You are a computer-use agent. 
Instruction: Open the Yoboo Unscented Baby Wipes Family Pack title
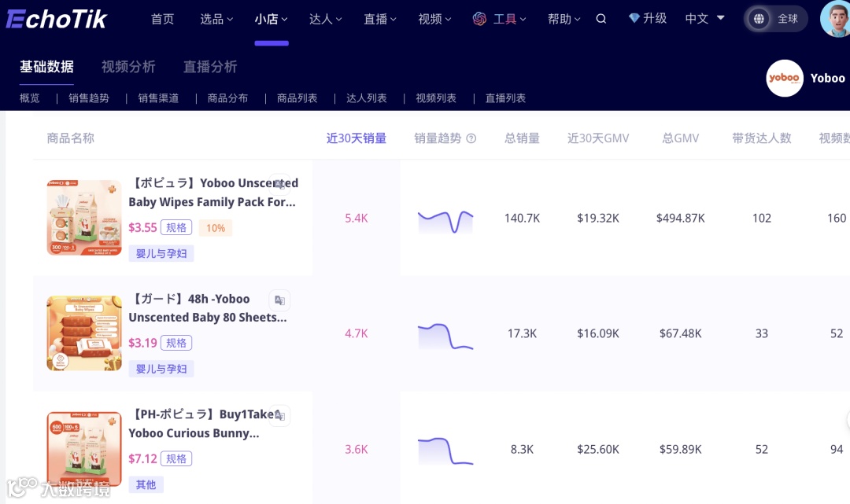click(213, 193)
